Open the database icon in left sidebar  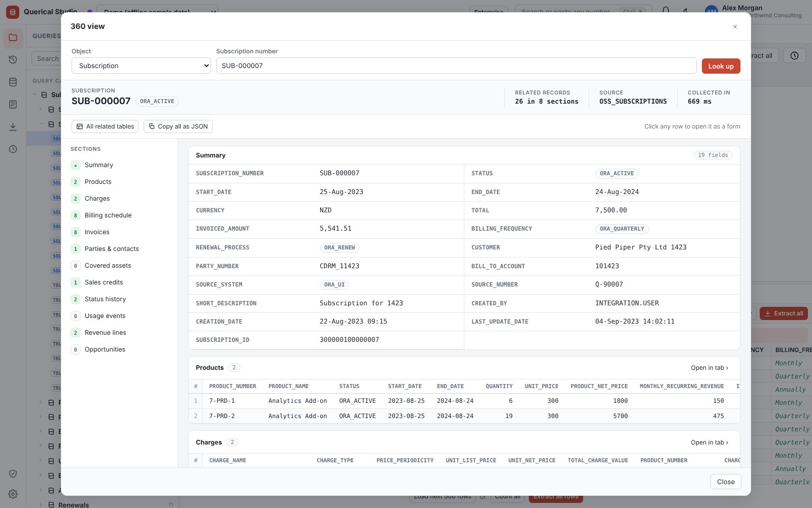click(13, 82)
